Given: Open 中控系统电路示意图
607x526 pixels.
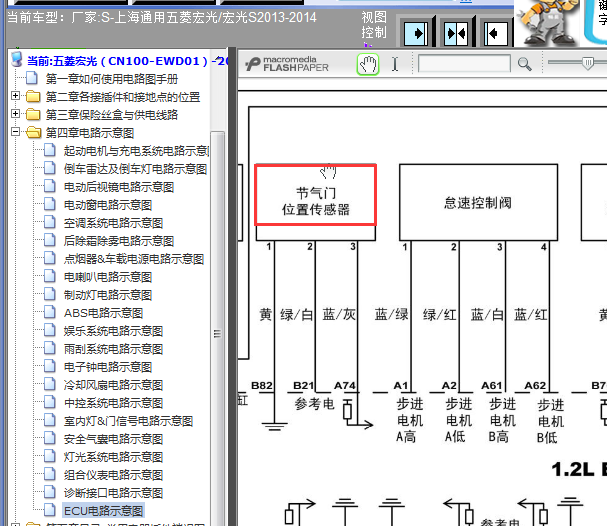Looking at the screenshot, I should (113, 403).
